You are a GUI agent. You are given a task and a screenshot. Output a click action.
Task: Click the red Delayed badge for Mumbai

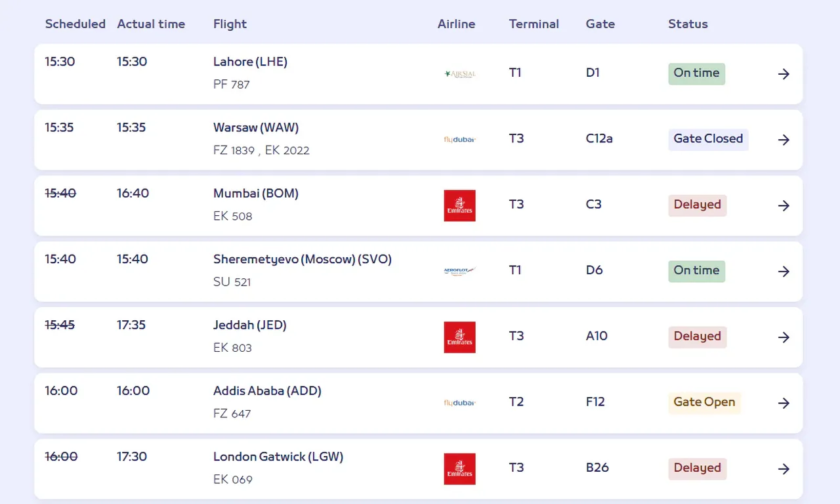pos(697,205)
